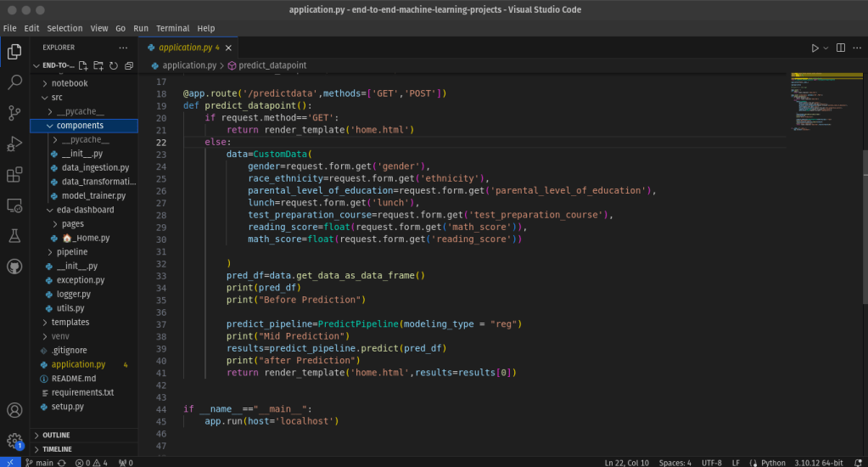Click the Ln 22, Col 10 indicator

626,463
